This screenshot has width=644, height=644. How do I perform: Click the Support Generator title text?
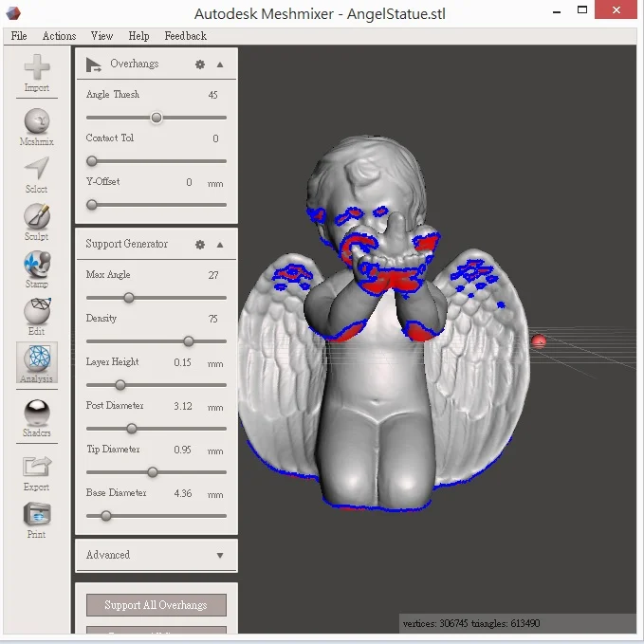126,244
